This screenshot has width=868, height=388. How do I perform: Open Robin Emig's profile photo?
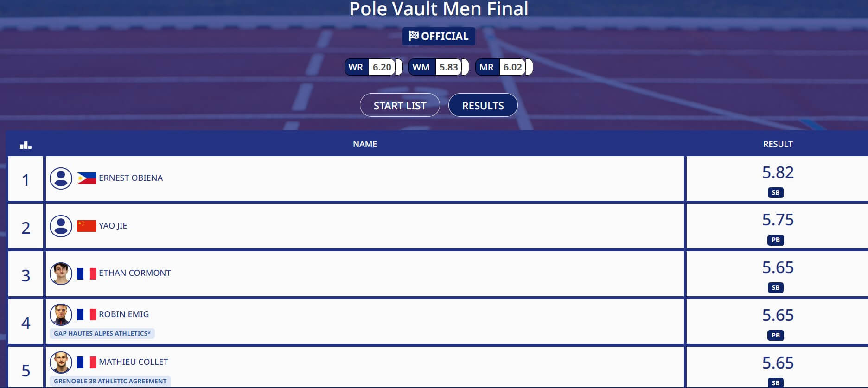(61, 315)
